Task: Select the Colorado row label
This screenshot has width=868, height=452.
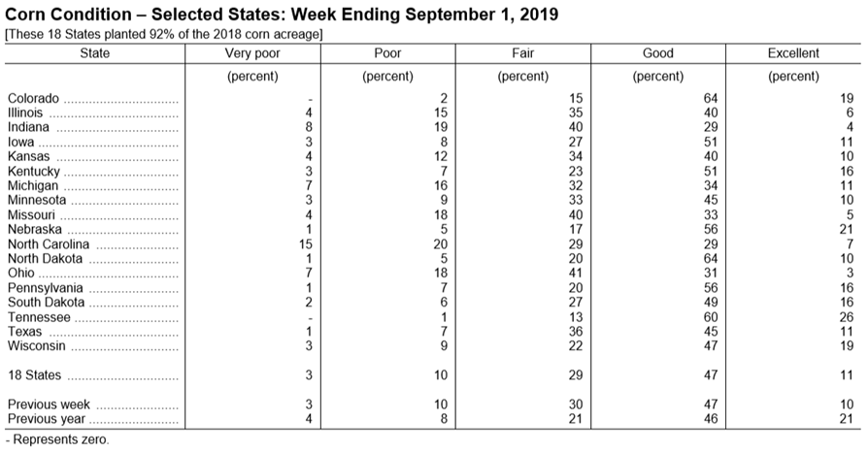Action: (x=33, y=99)
